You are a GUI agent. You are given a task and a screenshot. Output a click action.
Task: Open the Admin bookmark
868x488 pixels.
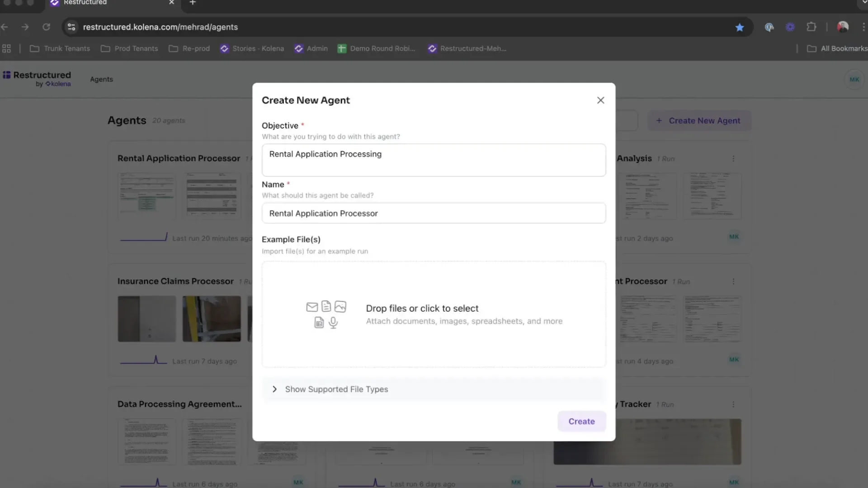click(x=311, y=48)
